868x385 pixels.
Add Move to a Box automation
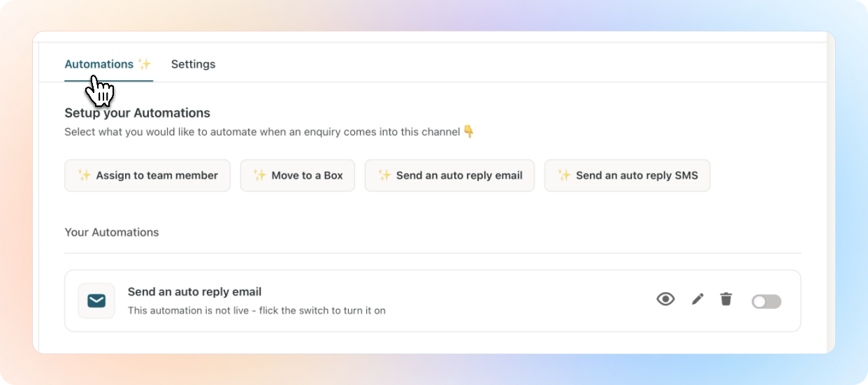(x=298, y=175)
